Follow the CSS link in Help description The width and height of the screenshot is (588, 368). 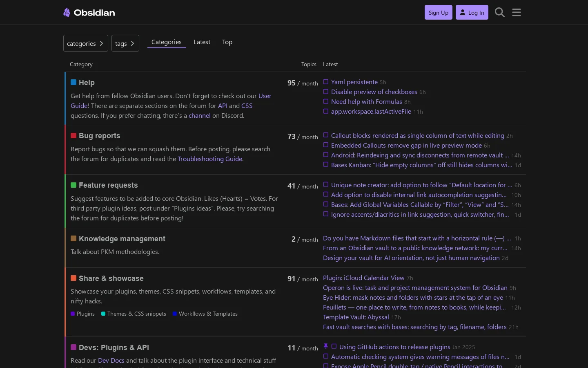[247, 105]
